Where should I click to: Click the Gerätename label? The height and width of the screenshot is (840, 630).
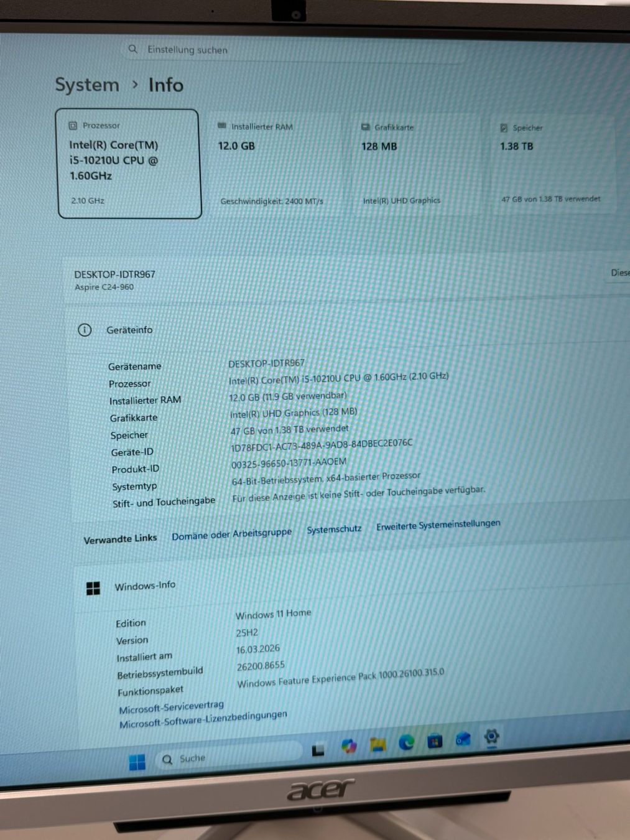coord(135,366)
